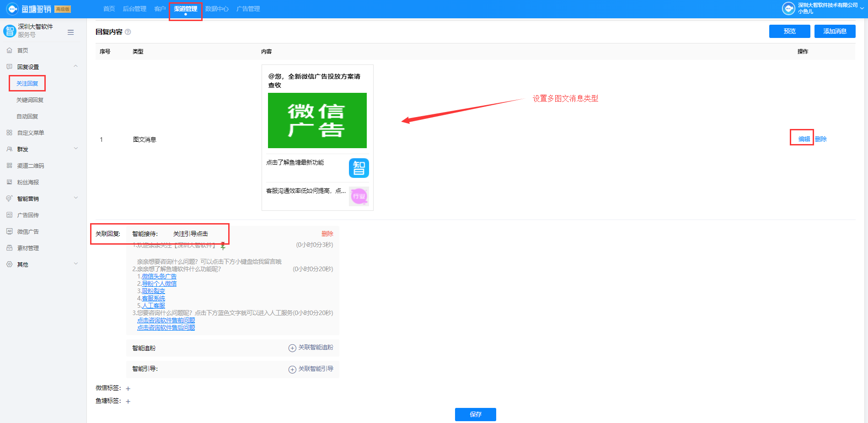
Task: Open the 首页 top navigation tab
Action: [109, 9]
